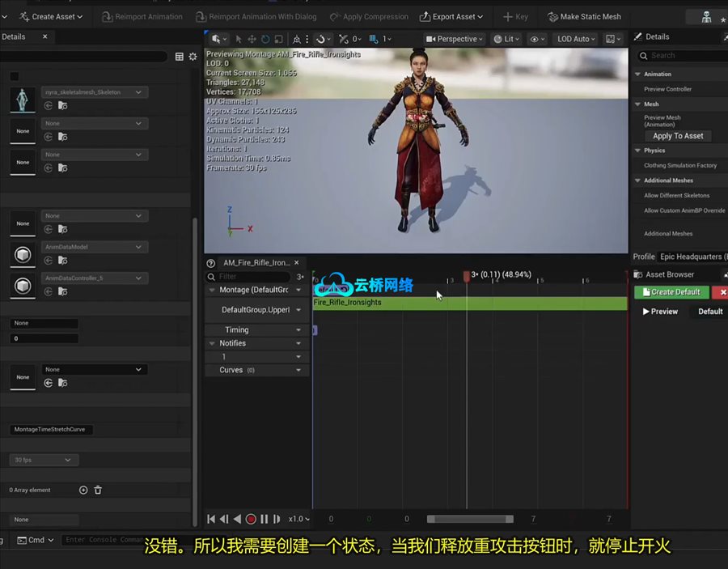Use selected asset for AnimDataModel

click(x=49, y=261)
